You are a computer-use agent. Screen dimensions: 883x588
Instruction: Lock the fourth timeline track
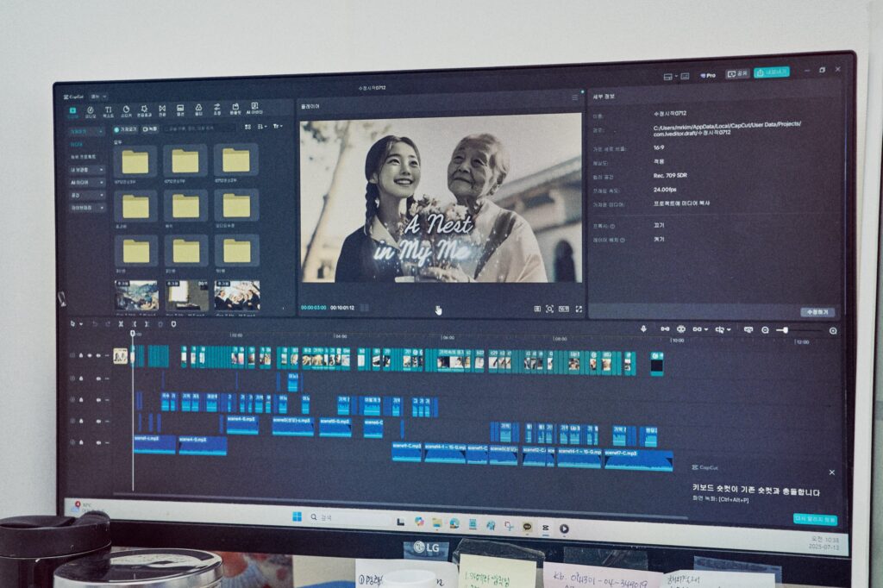(x=81, y=421)
